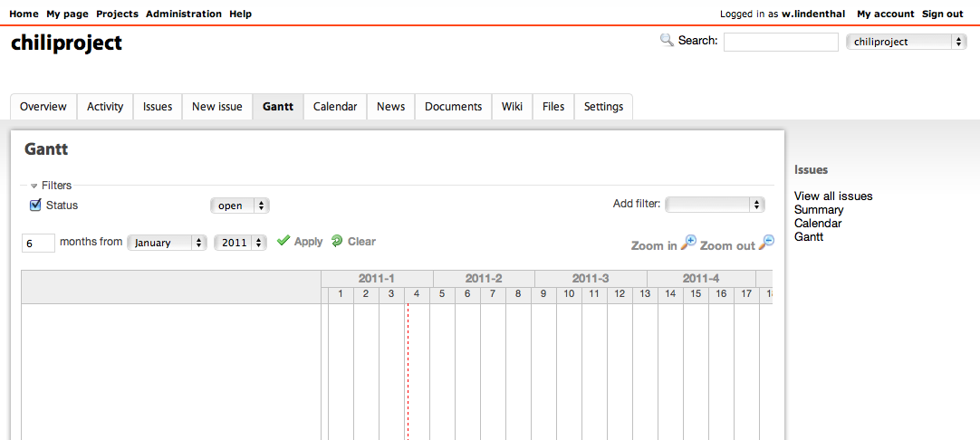Collapse the Filters section triangle
This screenshot has width=980, height=440.
pyautogui.click(x=34, y=187)
